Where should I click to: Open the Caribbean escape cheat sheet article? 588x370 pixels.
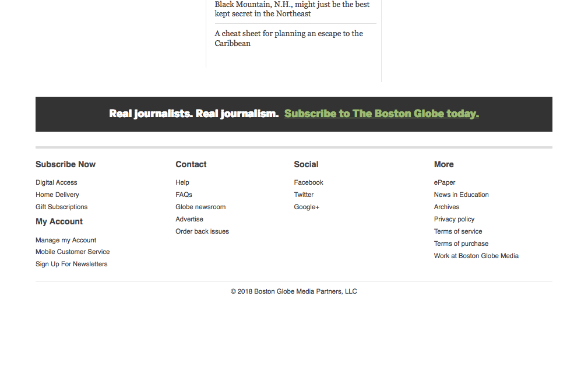pos(288,38)
